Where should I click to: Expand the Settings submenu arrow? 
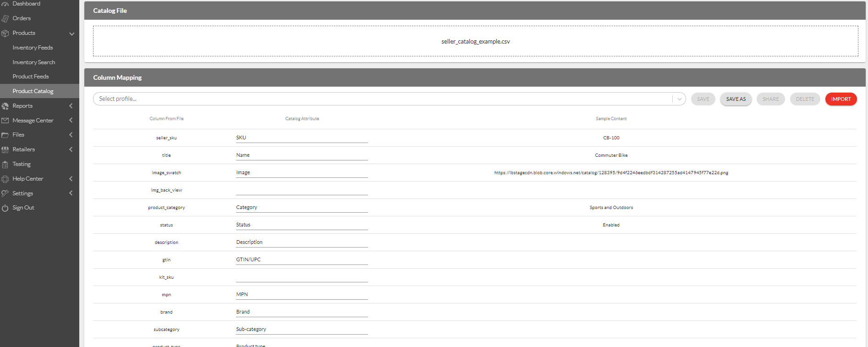[71, 193]
